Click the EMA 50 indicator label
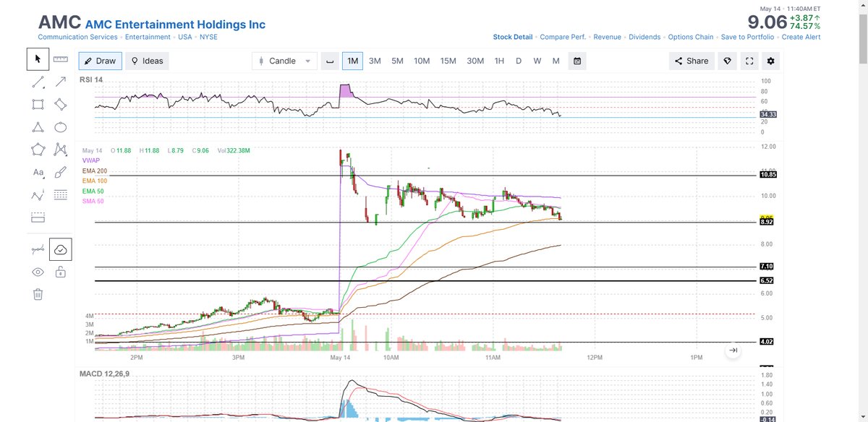Screen dimensions: 868x422 click(x=93, y=191)
